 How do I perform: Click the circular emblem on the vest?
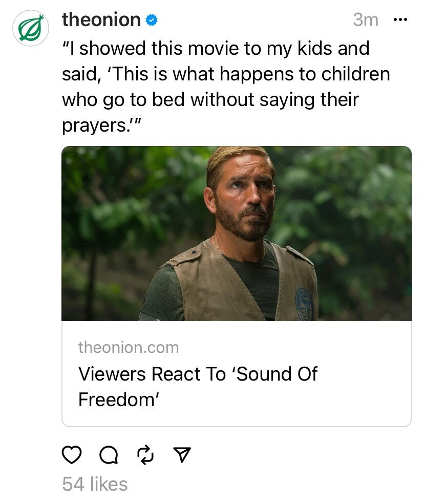pyautogui.click(x=304, y=304)
